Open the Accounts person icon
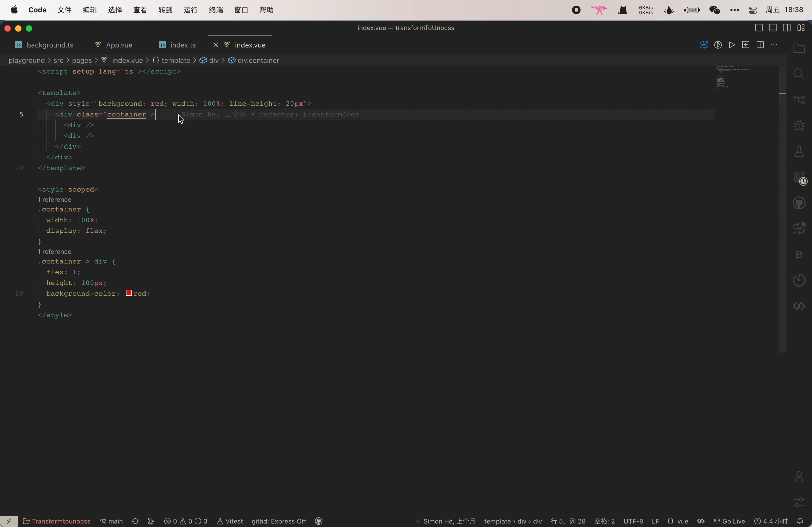Screen dimensions: 812x527 coord(799,477)
